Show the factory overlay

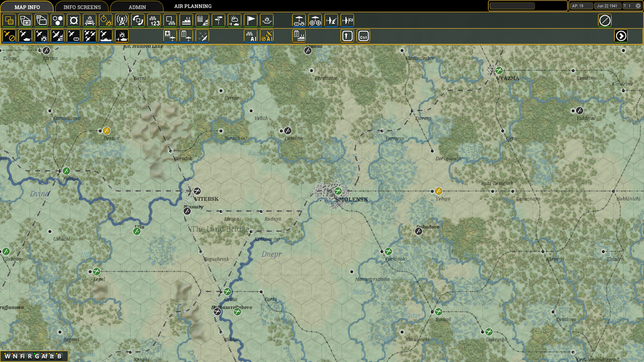point(186,20)
